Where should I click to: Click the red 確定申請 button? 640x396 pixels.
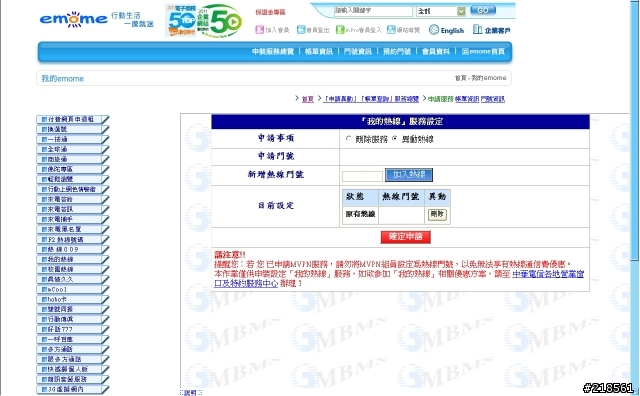point(405,237)
